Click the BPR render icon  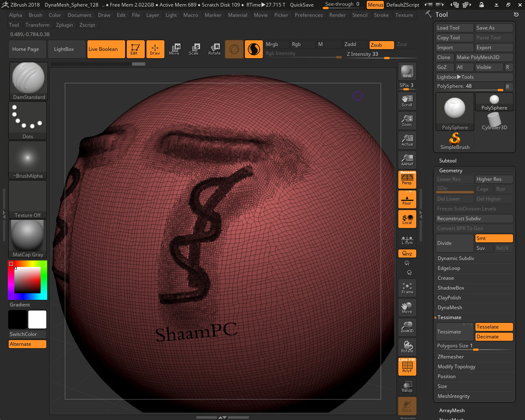point(407,72)
